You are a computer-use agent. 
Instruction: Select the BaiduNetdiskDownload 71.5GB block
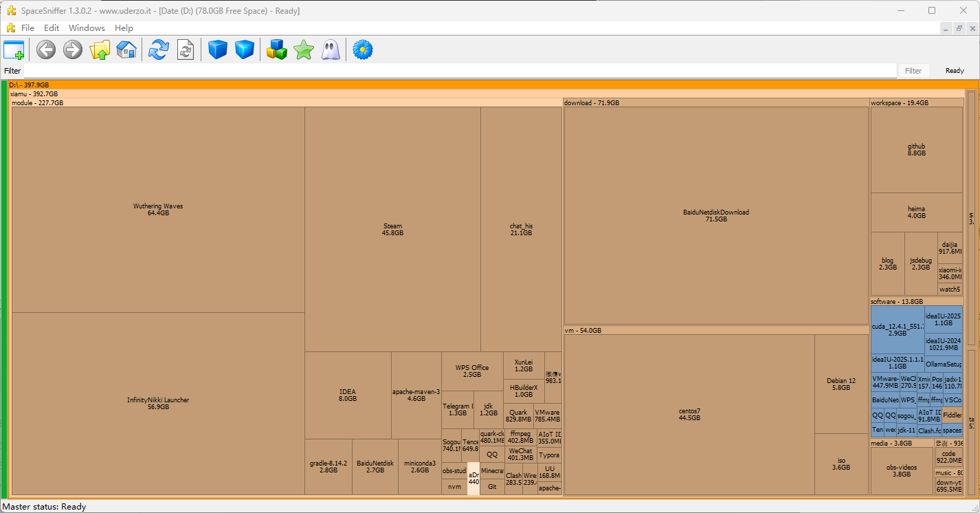click(x=715, y=215)
